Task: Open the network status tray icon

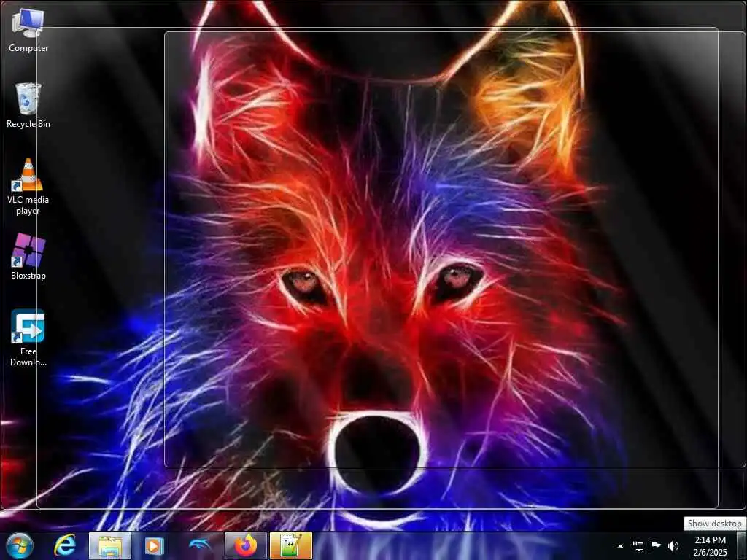Action: click(x=638, y=546)
